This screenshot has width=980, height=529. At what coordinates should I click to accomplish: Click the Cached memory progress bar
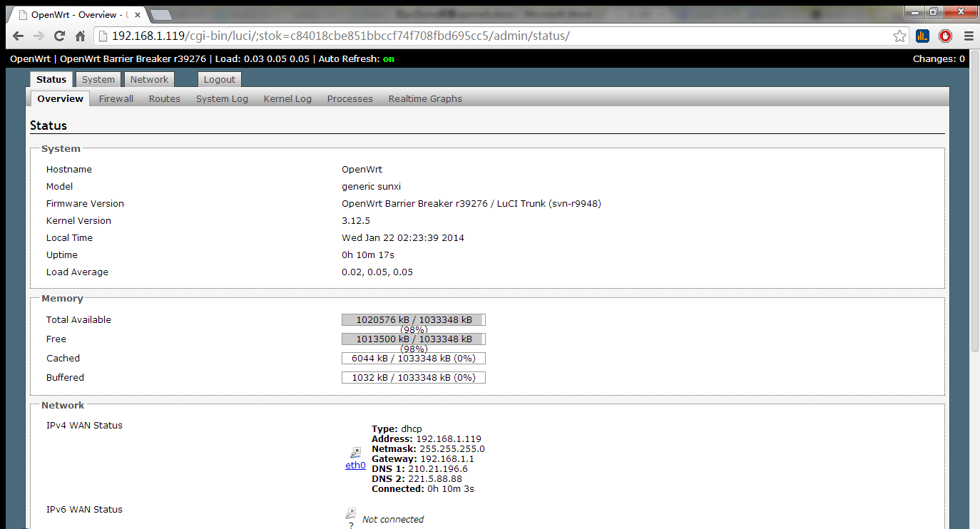click(x=414, y=359)
